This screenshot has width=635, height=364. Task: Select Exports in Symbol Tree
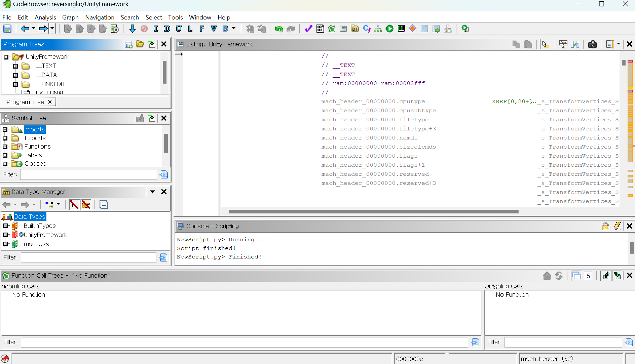pos(35,138)
